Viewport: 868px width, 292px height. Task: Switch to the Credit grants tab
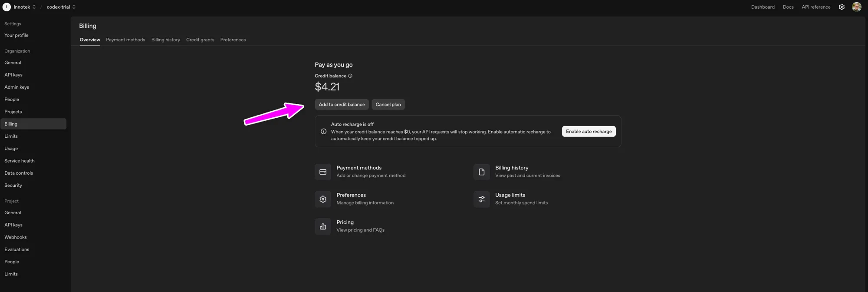click(x=200, y=40)
